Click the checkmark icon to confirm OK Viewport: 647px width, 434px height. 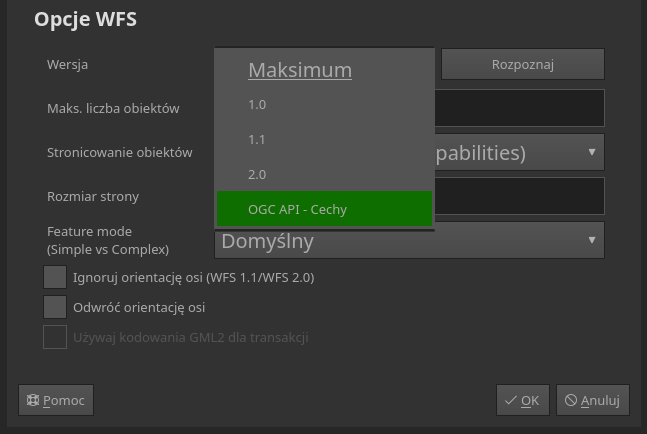(510, 400)
